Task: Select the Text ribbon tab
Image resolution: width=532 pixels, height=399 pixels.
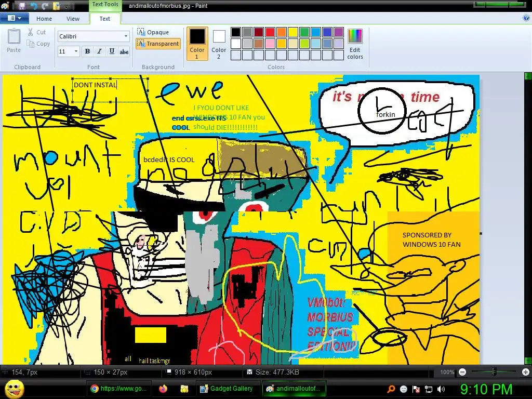Action: (104, 19)
